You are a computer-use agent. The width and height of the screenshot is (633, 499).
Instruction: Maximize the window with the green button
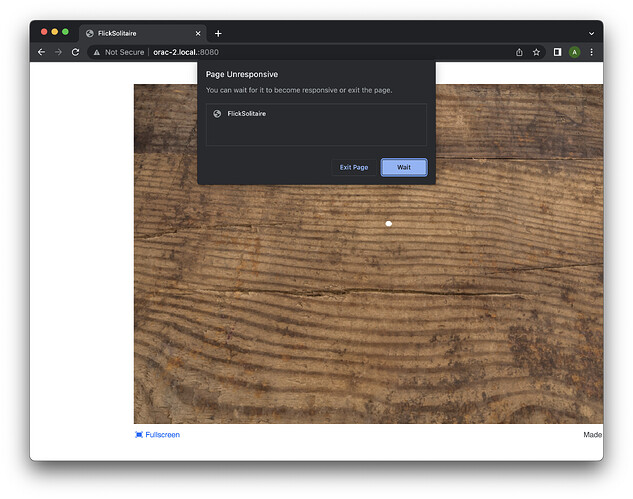click(65, 32)
